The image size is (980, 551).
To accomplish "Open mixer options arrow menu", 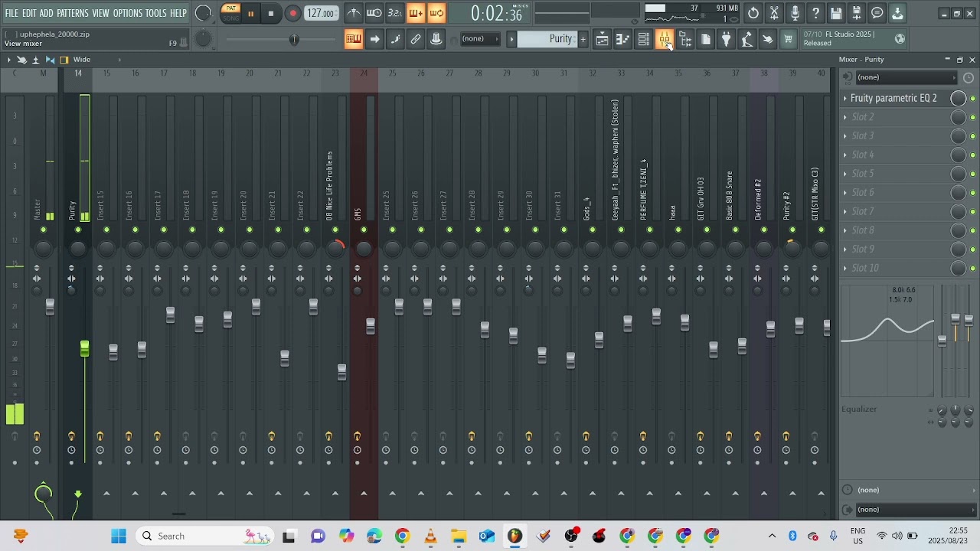I will coord(8,60).
